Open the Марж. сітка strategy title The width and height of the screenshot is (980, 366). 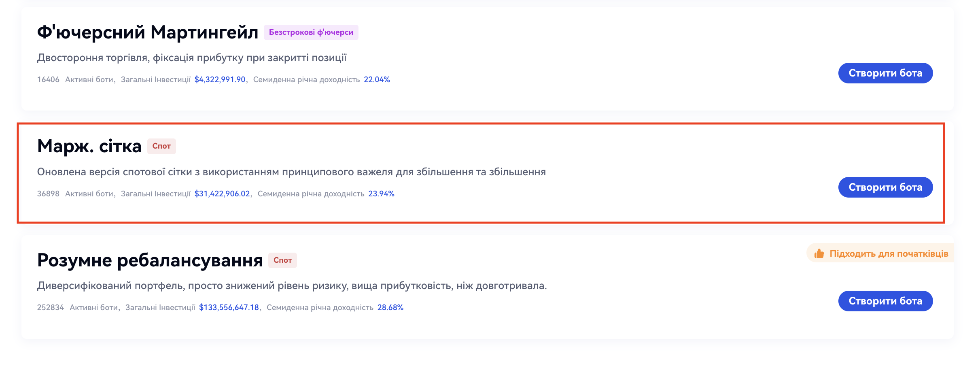click(x=89, y=146)
